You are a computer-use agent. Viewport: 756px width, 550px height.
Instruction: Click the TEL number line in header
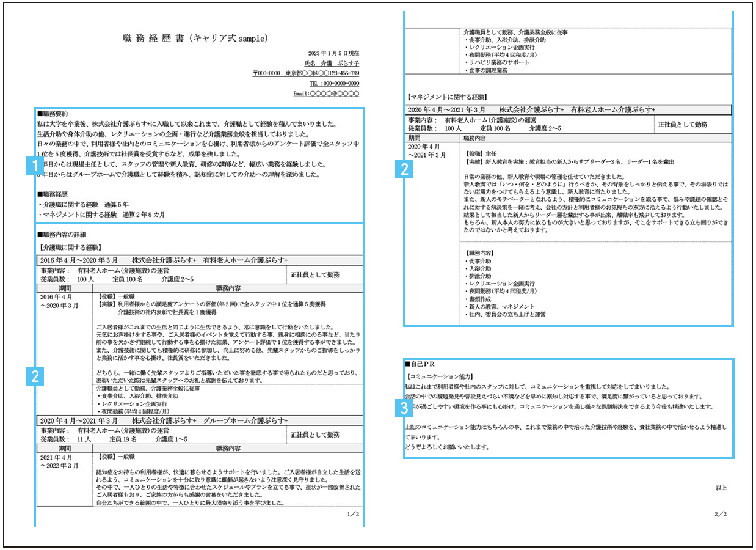(334, 83)
